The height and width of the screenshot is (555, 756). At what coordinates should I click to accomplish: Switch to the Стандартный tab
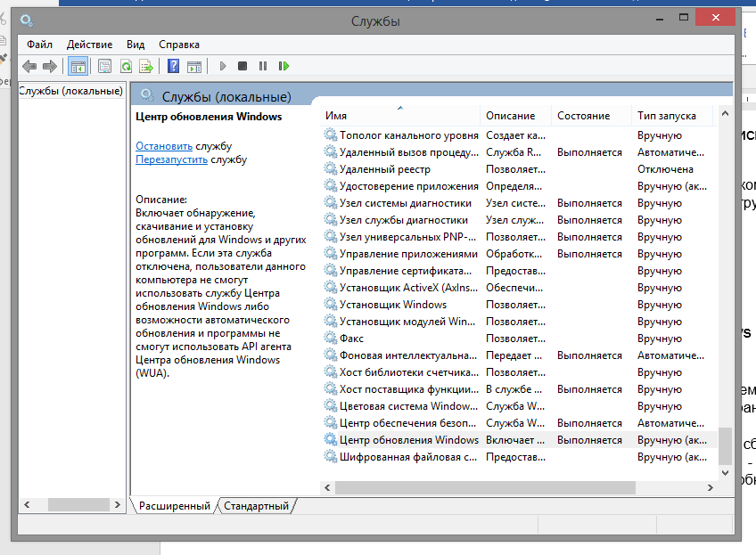pos(256,506)
